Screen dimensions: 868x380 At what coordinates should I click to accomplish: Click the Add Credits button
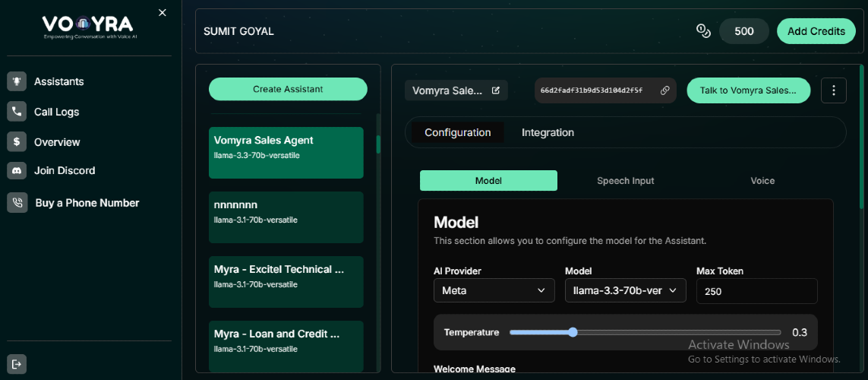[x=816, y=31]
